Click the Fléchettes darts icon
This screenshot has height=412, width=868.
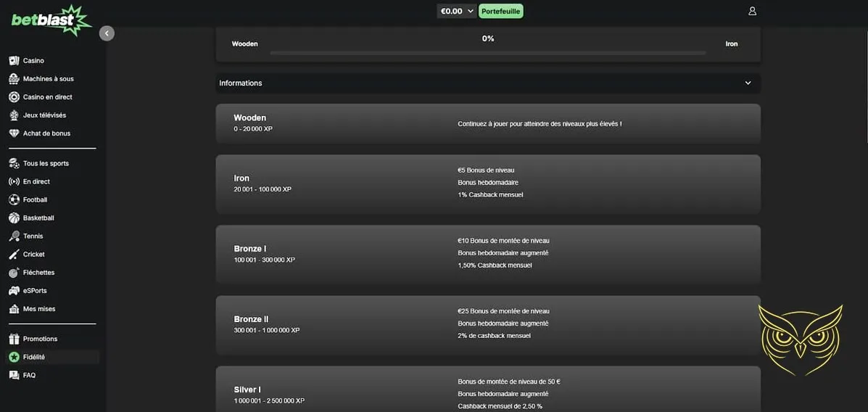[14, 273]
